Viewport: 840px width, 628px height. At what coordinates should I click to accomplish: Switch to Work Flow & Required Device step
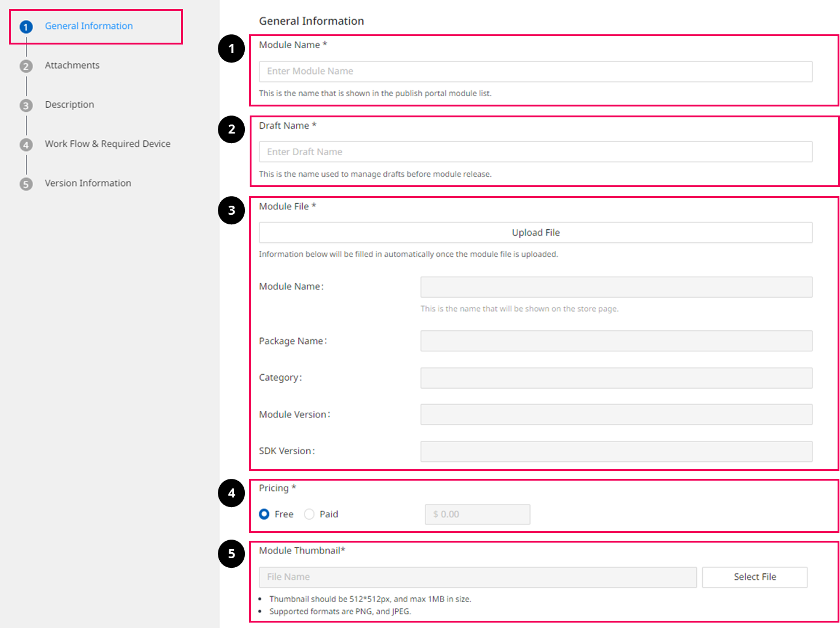(x=107, y=144)
